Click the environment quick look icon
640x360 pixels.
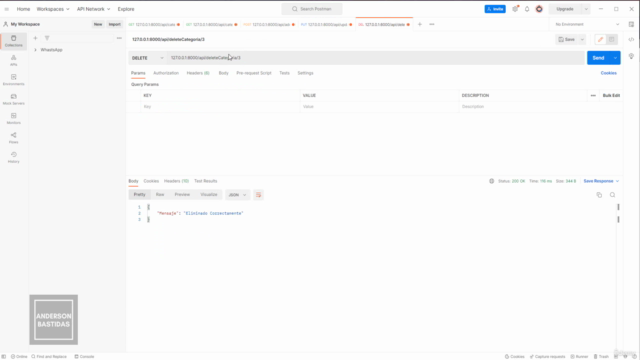(631, 24)
